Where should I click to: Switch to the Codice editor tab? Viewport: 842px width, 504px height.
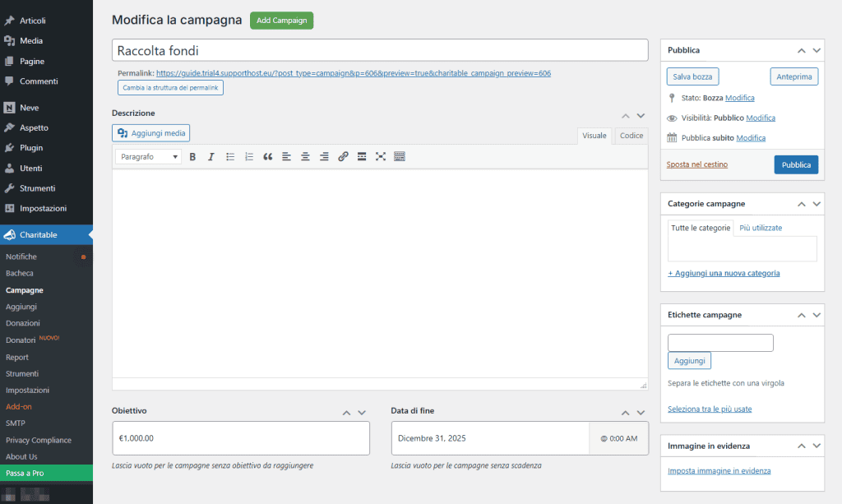[631, 135]
